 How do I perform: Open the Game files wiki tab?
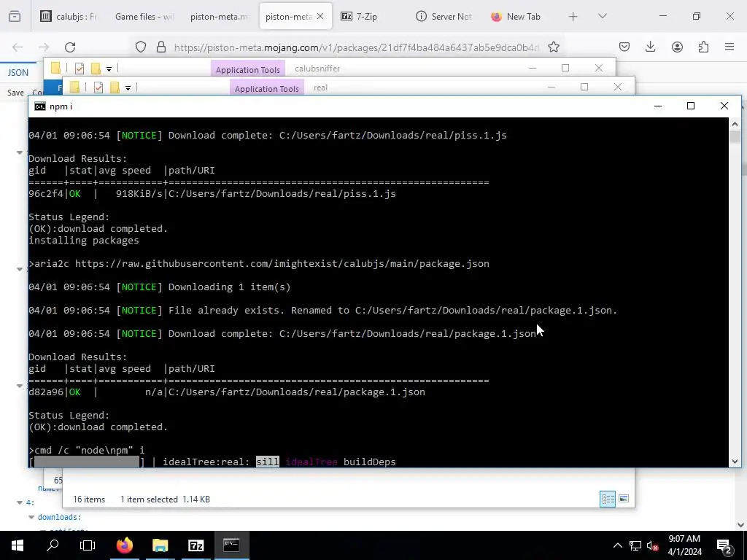[144, 16]
